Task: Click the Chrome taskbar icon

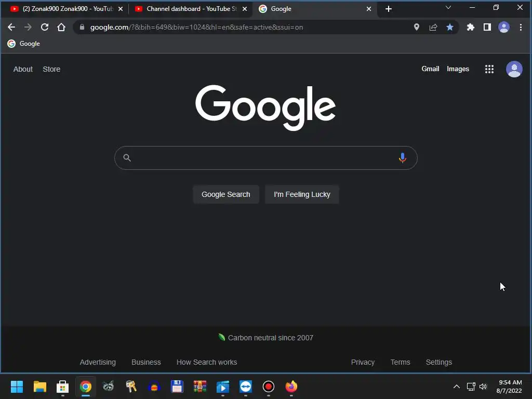Action: pos(86,387)
